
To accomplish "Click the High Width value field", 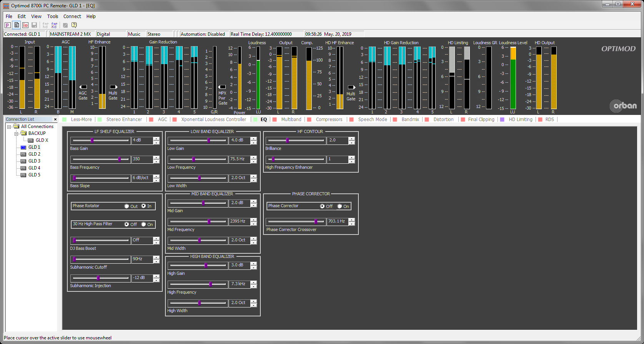I will [x=240, y=303].
